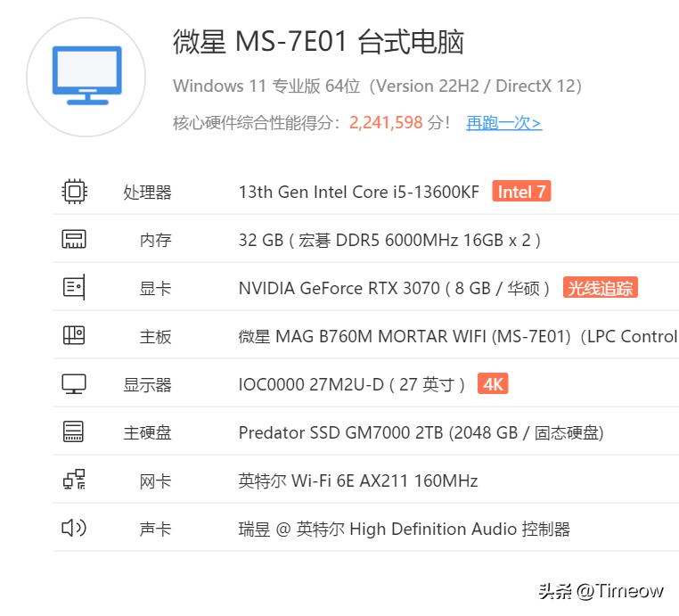The image size is (679, 616).
Task: Select the 显示器 label
Action: [x=147, y=385]
